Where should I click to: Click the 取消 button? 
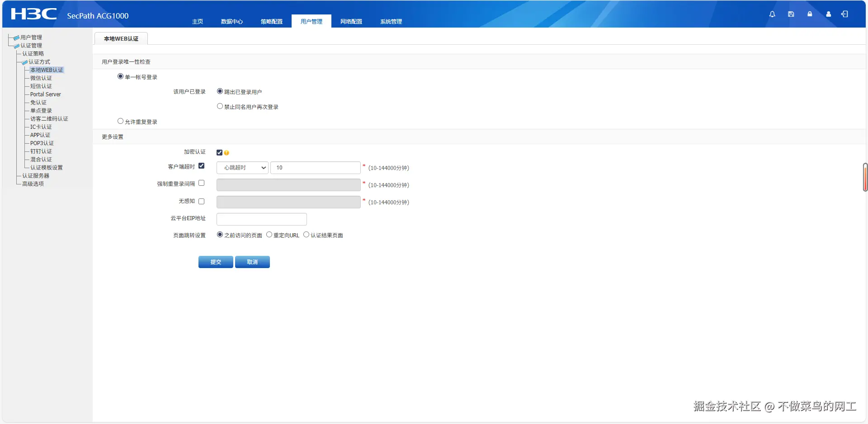[252, 262]
